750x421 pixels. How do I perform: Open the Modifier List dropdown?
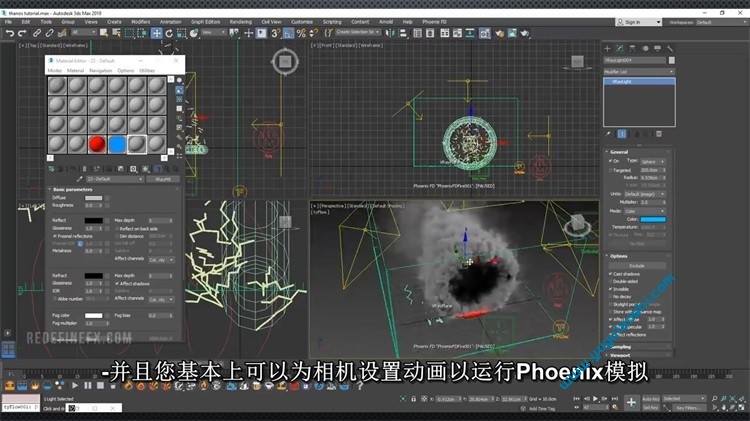point(639,72)
